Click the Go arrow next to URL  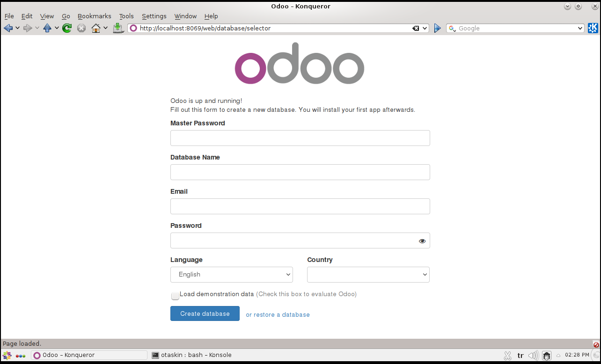tap(437, 28)
